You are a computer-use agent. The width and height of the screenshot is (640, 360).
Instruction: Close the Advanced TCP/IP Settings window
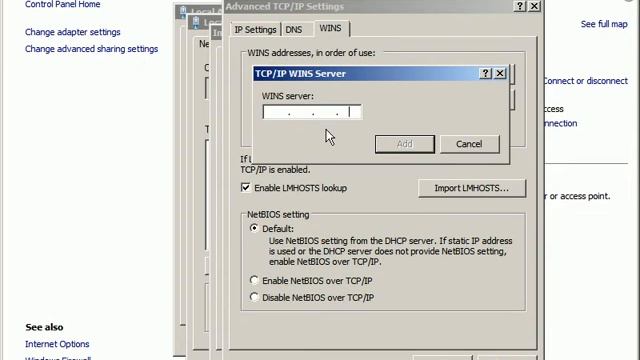click(534, 6)
